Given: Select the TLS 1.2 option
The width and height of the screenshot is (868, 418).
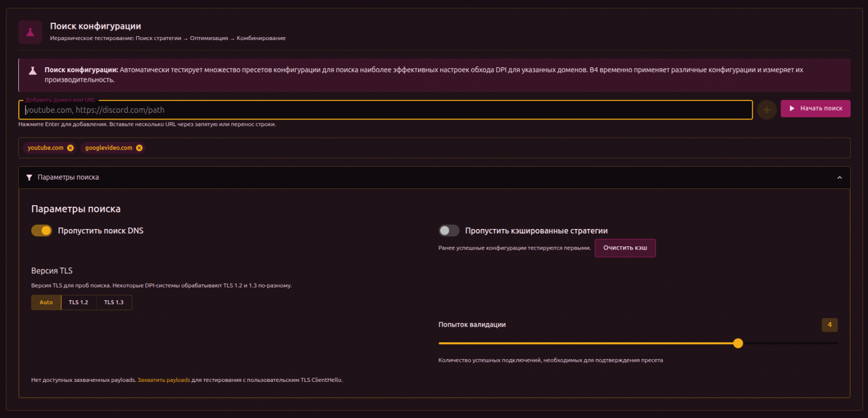Looking at the screenshot, I should (78, 302).
